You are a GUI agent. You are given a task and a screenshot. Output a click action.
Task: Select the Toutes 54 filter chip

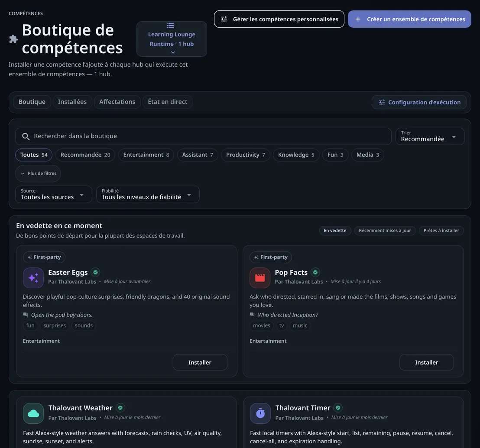pyautogui.click(x=34, y=155)
